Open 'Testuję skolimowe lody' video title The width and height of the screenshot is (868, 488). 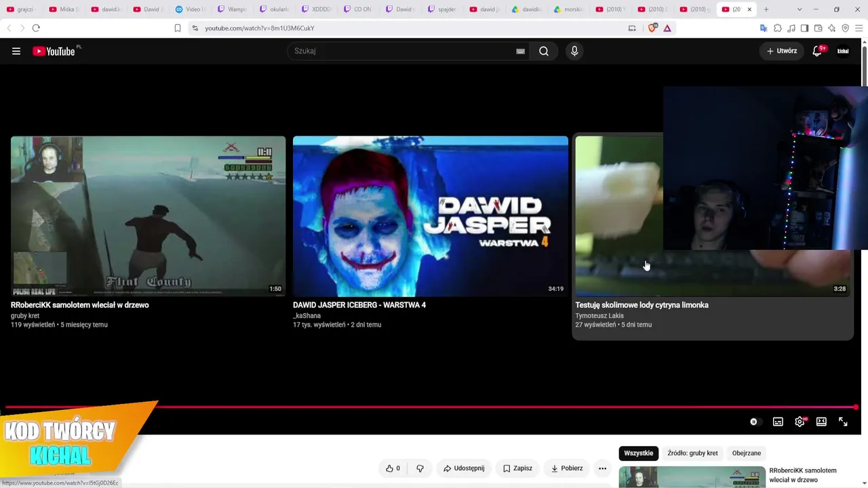[642, 305]
